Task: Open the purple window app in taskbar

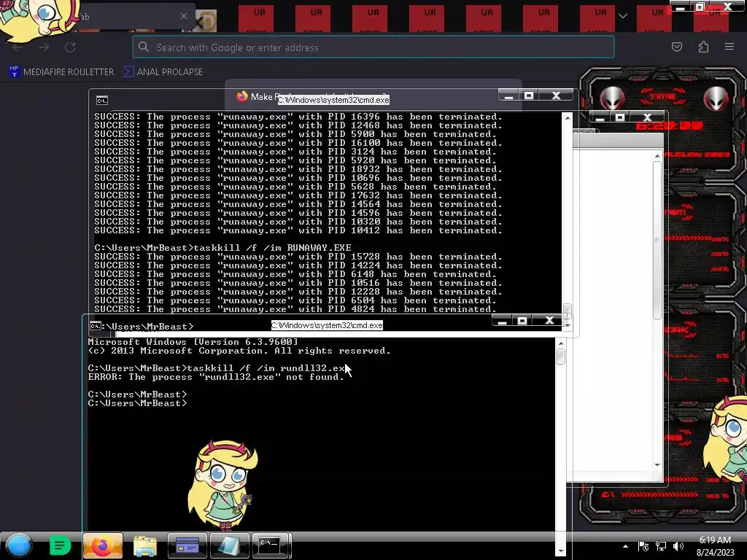Action: click(x=187, y=545)
